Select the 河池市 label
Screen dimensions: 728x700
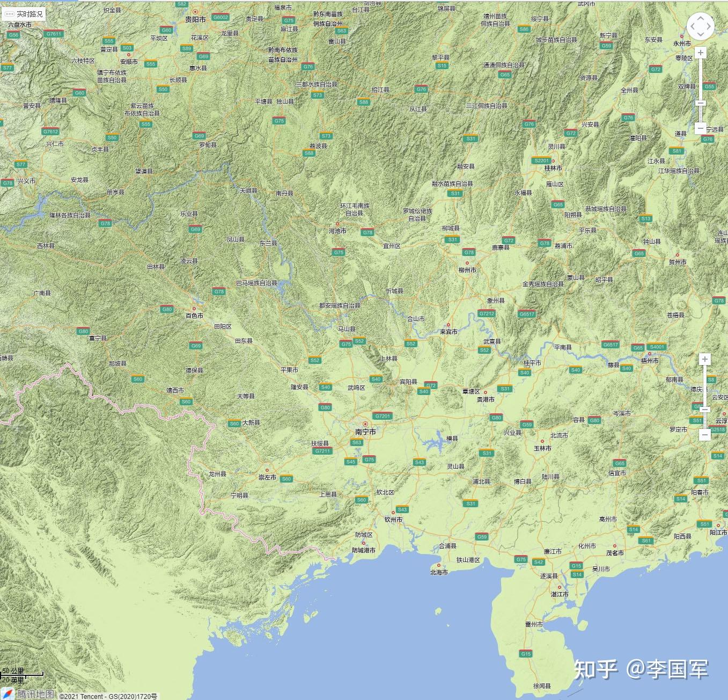(x=337, y=231)
